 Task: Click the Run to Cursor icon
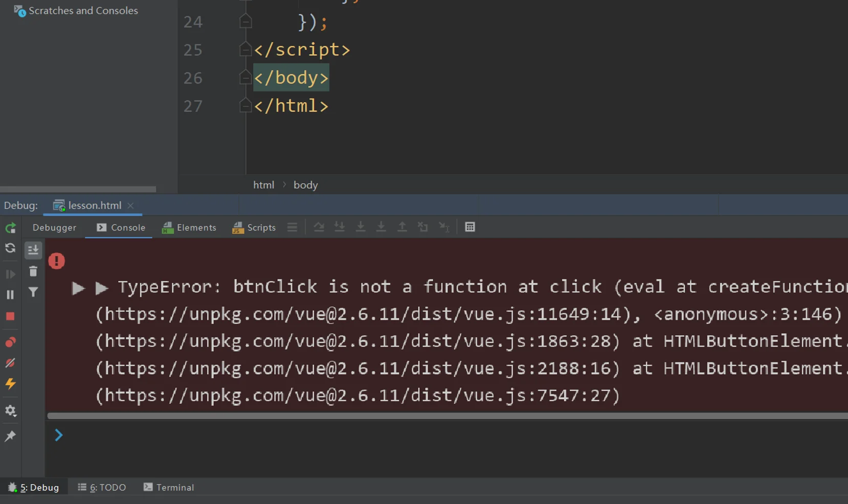point(444,227)
